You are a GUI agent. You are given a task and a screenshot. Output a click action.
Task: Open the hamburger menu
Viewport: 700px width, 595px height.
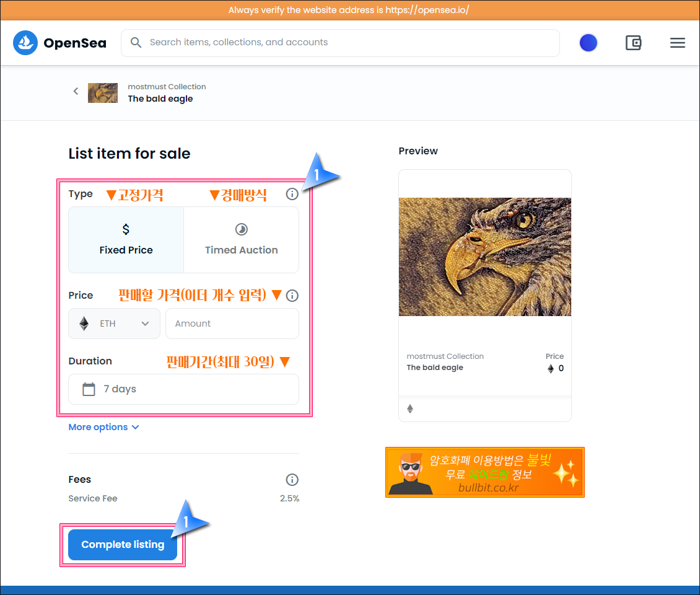point(677,43)
